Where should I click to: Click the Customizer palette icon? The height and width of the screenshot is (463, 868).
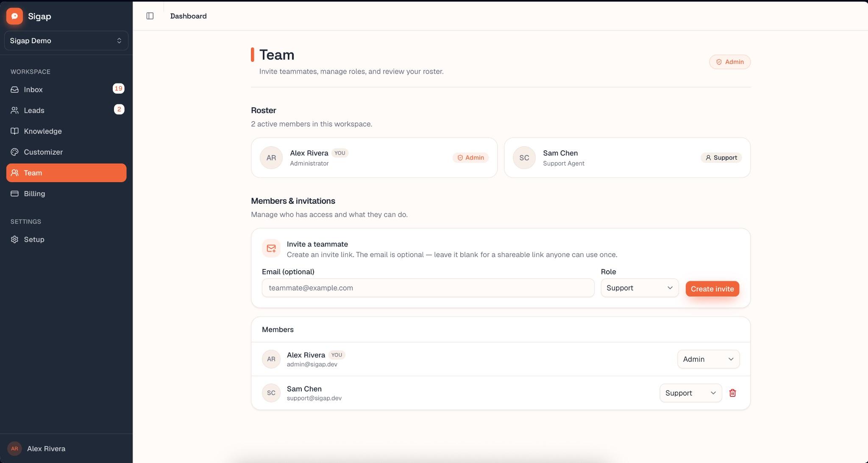(15, 152)
